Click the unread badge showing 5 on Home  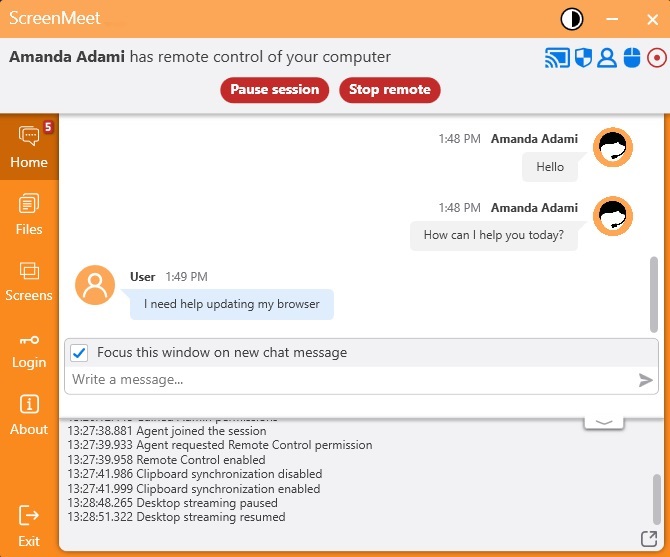click(48, 127)
